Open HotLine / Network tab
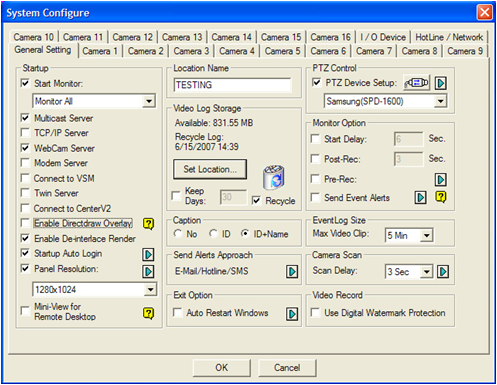Screen dimensions: 497x385 pos(449,37)
